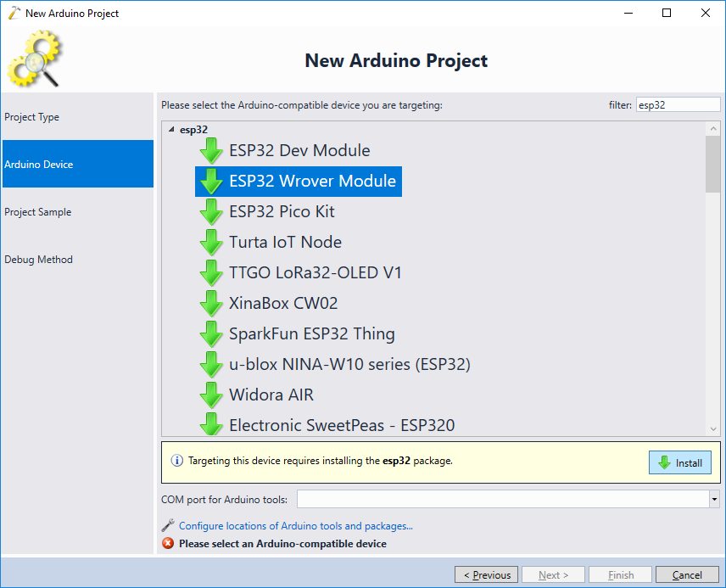Image resolution: width=726 pixels, height=588 pixels.
Task: Open Configure locations of Arduino tools and packages
Action: click(296, 526)
